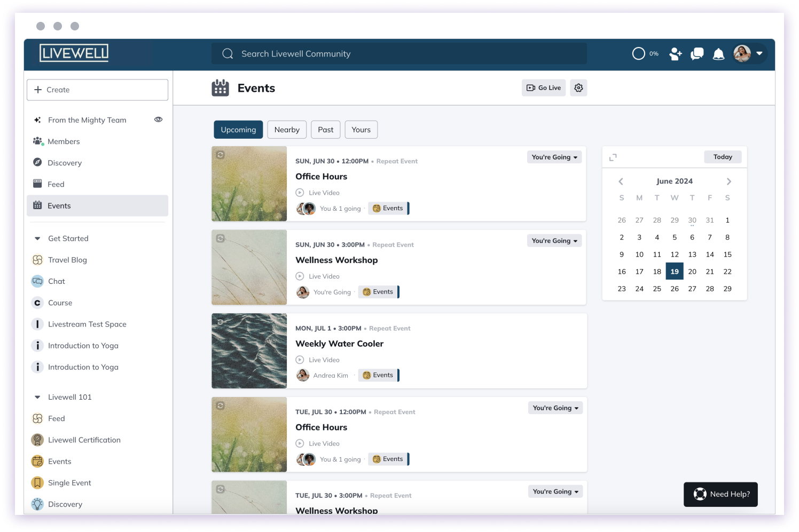Screen dimensions: 799x532
Task: Open the notifications bell icon
Action: (x=718, y=54)
